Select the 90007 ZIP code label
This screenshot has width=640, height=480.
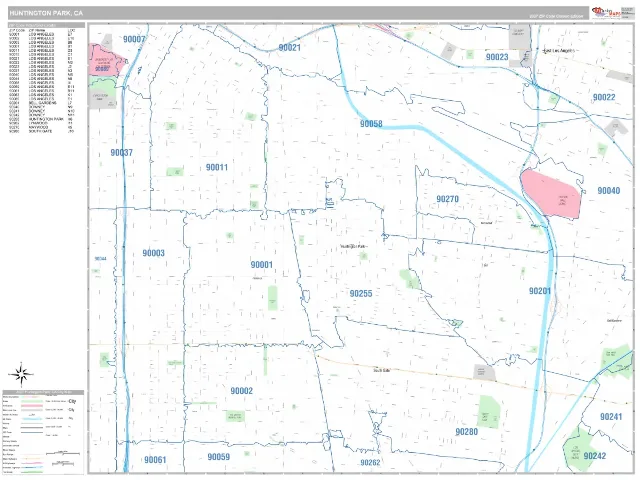134,39
